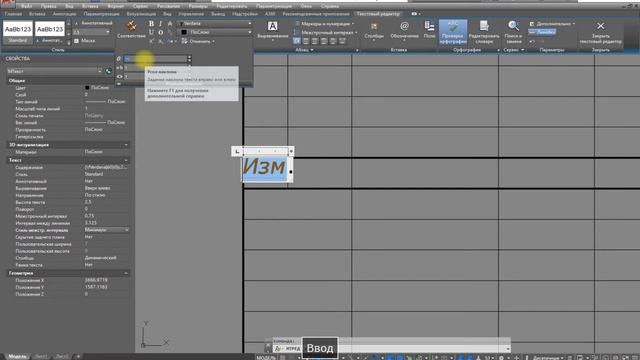
Task: Open the Вставка menu in menu bar
Action: coord(90,6)
